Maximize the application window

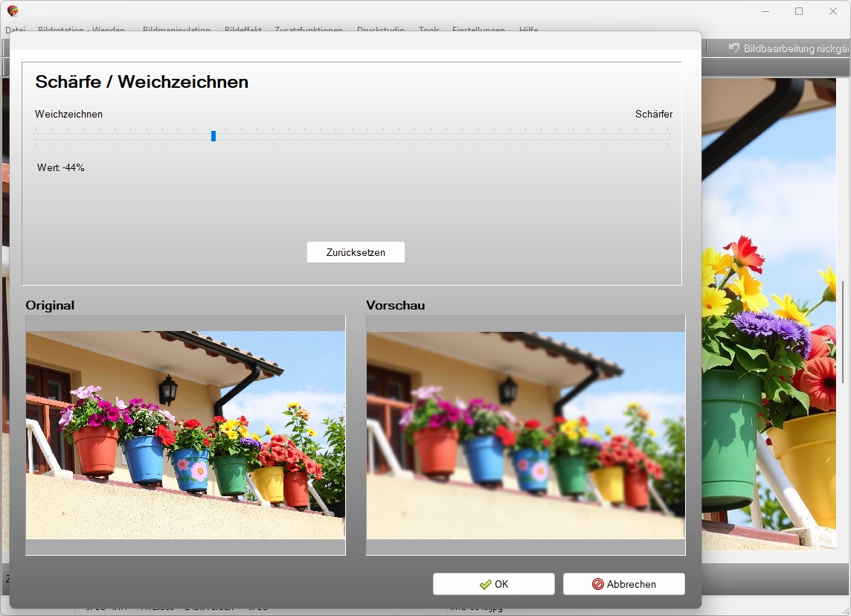tap(799, 11)
